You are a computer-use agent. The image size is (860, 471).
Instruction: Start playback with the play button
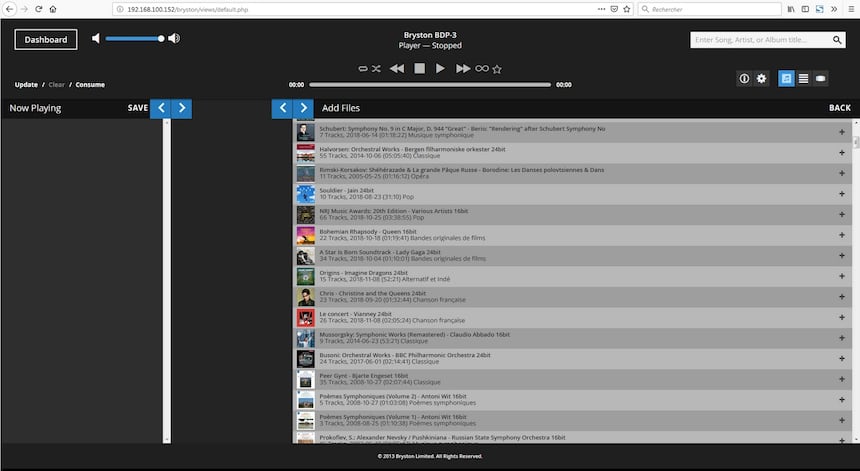(440, 68)
